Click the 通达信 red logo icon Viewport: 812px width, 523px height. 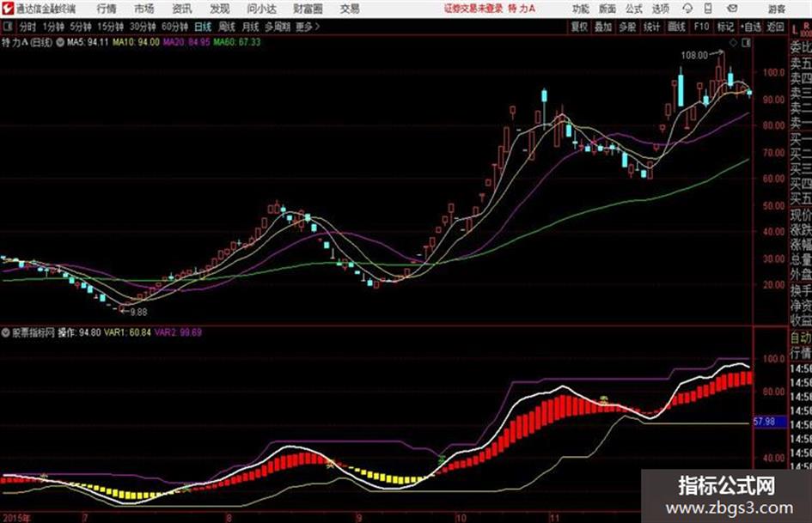pyautogui.click(x=8, y=9)
